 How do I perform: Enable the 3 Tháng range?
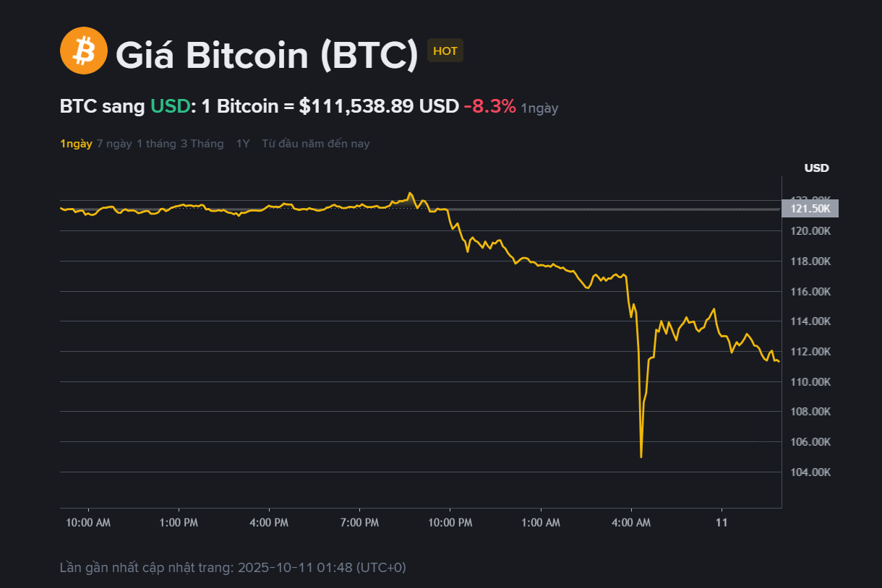click(x=202, y=143)
